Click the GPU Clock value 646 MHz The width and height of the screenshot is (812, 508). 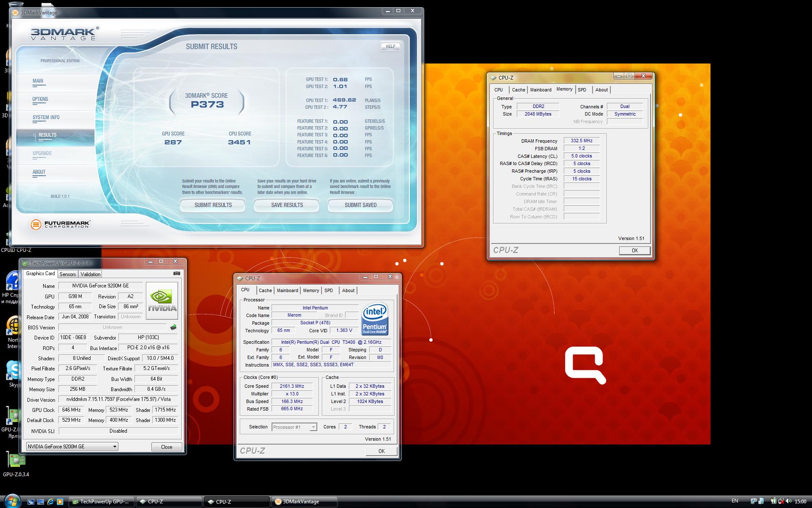71,410
